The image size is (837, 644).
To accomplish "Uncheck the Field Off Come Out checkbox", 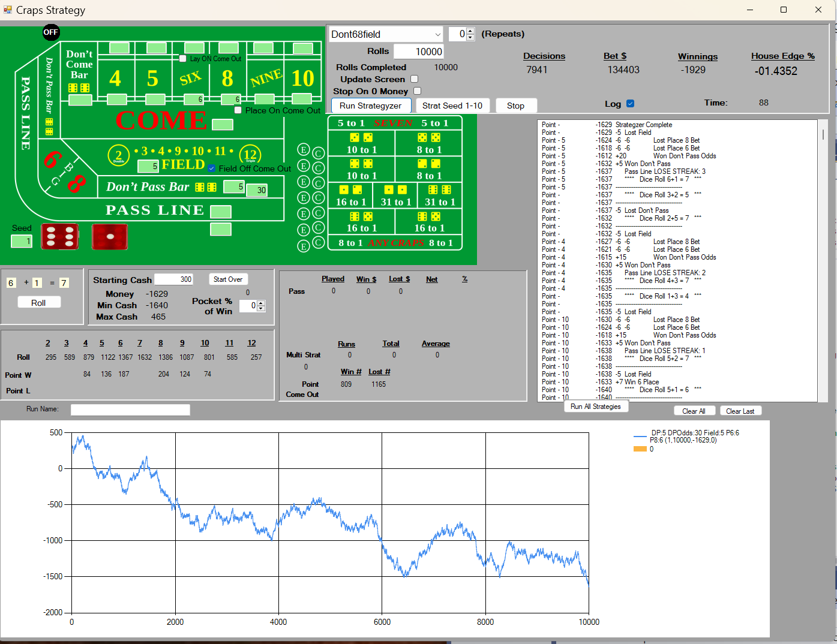I will tap(212, 168).
